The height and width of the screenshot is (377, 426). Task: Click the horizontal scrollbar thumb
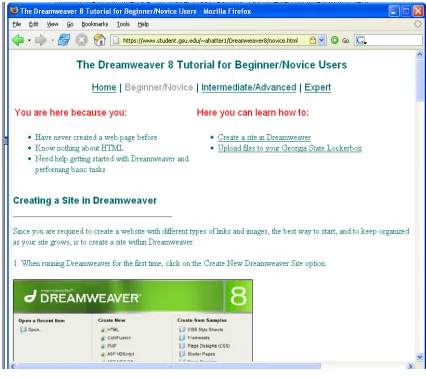tap(169, 366)
